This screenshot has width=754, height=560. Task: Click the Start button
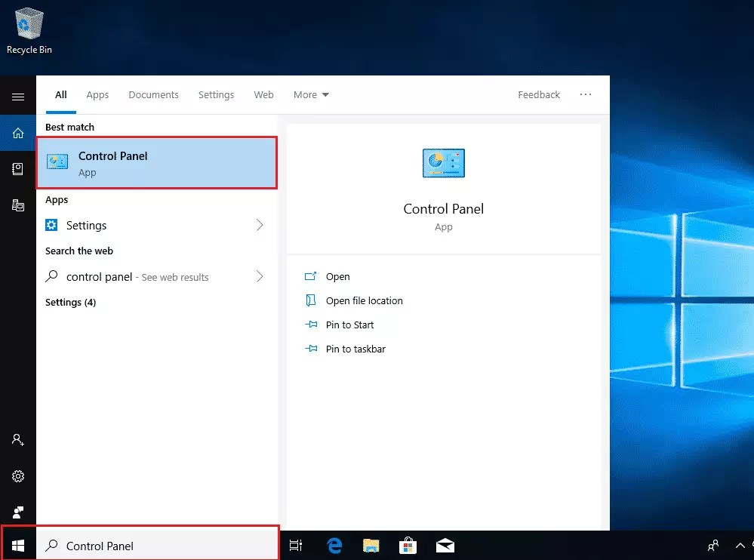click(x=17, y=545)
